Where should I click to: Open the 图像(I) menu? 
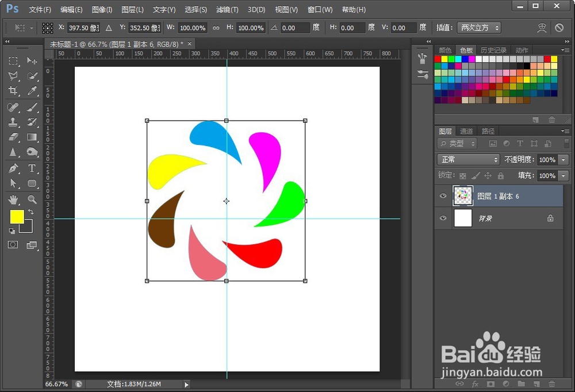[x=102, y=10]
